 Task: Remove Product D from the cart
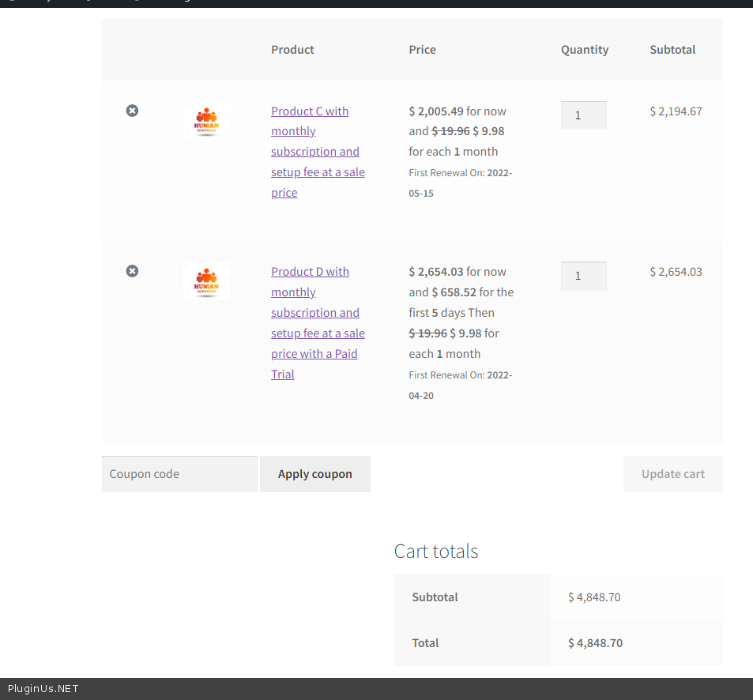click(x=132, y=271)
